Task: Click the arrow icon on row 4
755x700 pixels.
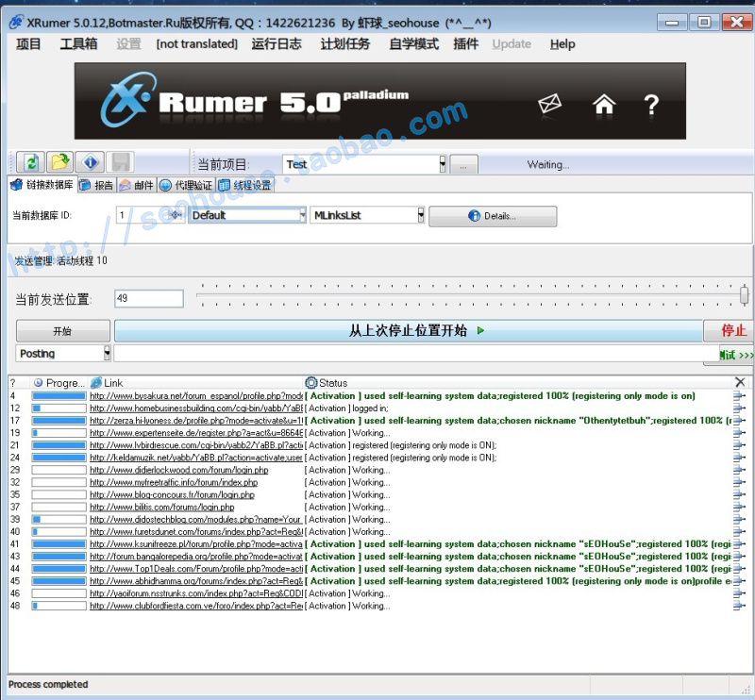Action: pyautogui.click(x=739, y=395)
